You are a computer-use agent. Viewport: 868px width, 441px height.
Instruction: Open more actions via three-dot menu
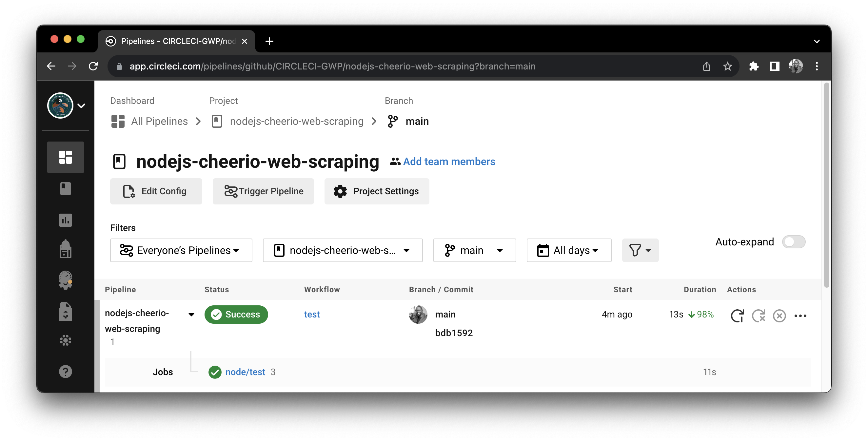(801, 316)
